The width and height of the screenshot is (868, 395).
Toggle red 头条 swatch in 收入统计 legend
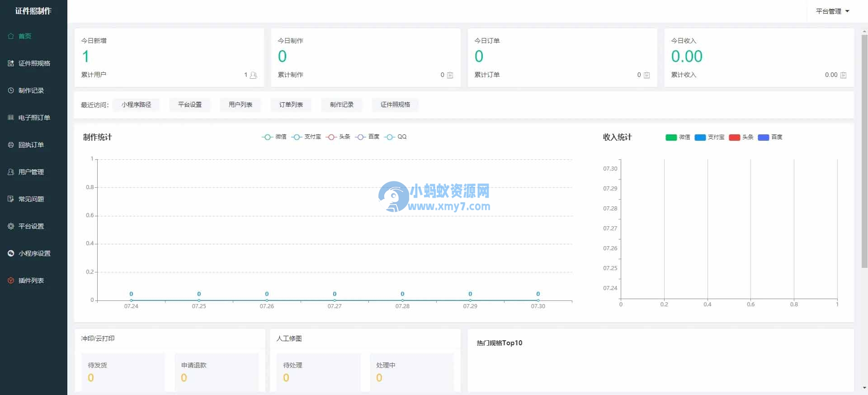734,137
